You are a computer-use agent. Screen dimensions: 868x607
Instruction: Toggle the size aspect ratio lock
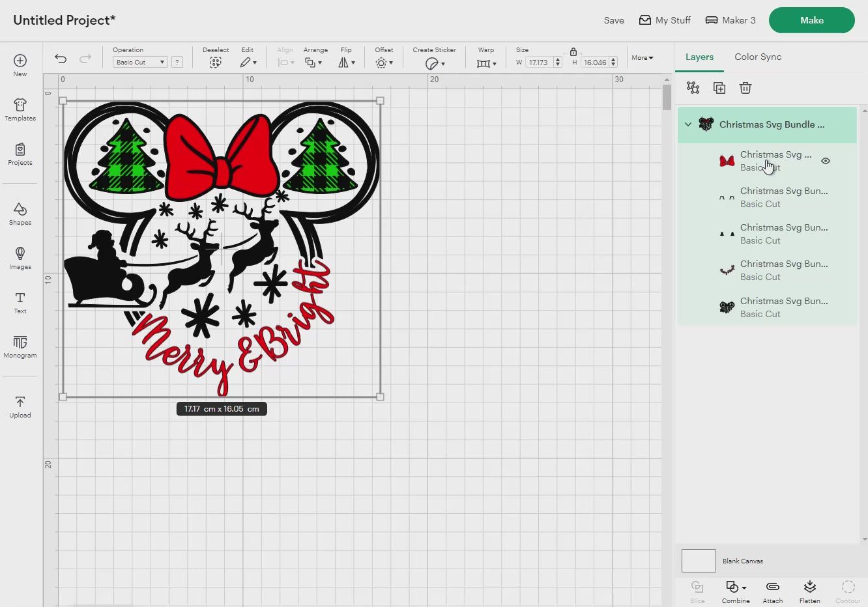[x=573, y=51]
